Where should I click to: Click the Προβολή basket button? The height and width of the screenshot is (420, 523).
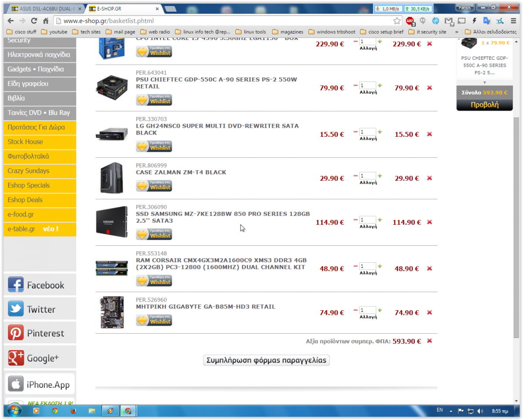coord(484,105)
